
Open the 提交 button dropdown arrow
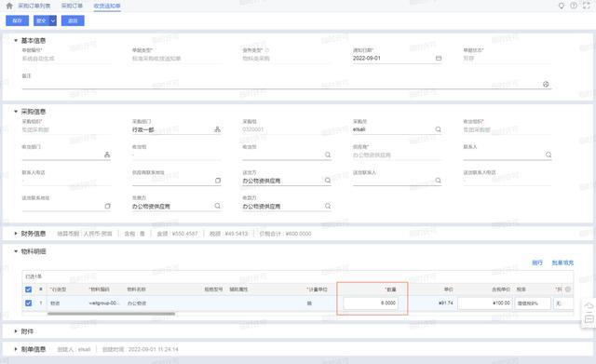click(53, 20)
